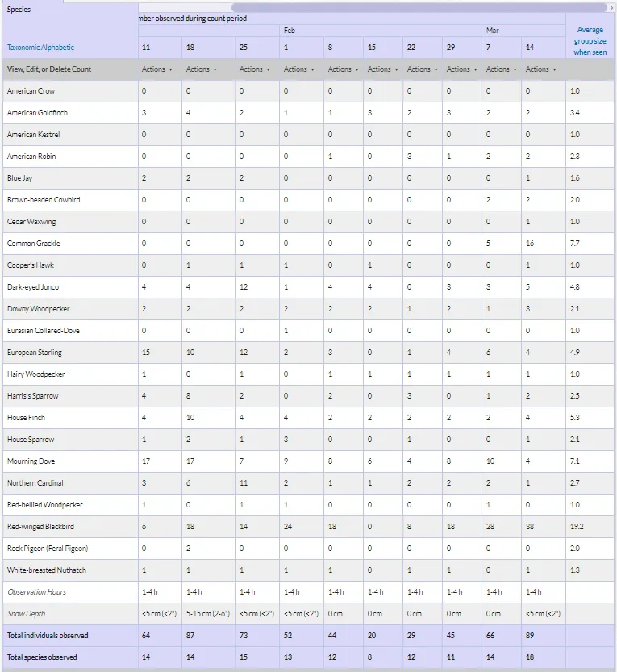This screenshot has height=672, width=617.
Task: Click the Species column header
Action: 19,10
